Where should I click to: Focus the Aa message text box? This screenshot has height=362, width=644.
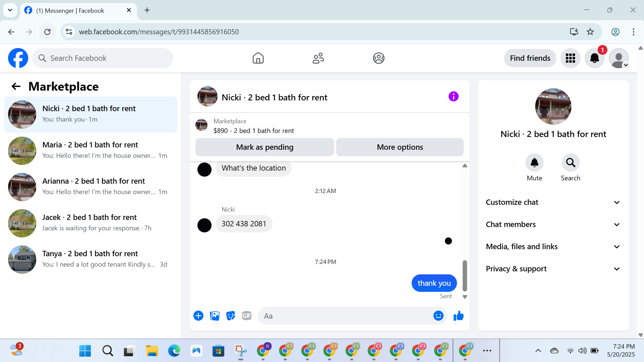pyautogui.click(x=346, y=316)
